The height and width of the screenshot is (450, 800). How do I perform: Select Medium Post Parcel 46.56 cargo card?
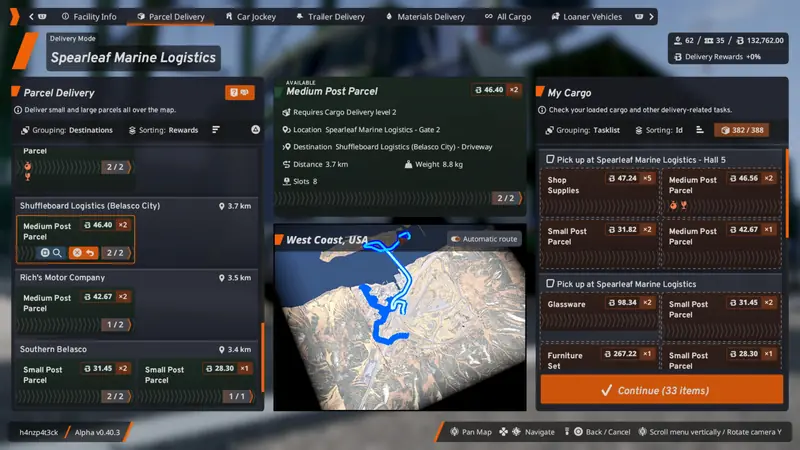click(x=720, y=192)
